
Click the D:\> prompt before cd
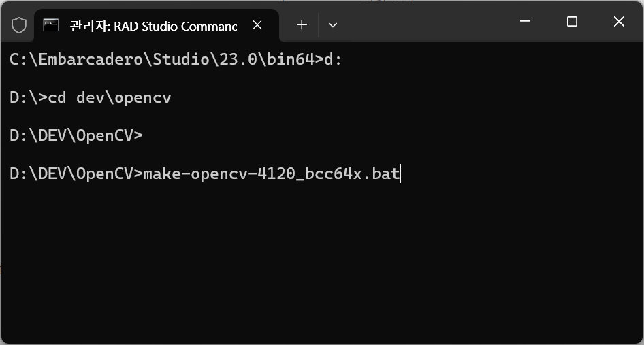[x=29, y=98]
